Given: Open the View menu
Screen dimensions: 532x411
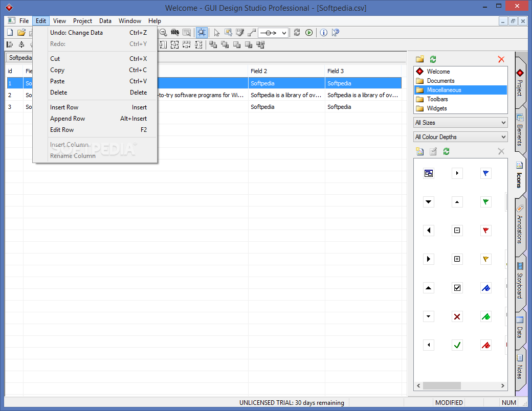Looking at the screenshot, I should (x=59, y=20).
